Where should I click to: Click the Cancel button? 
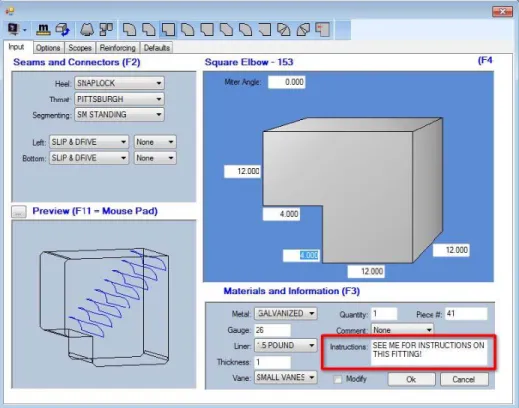pos(464,379)
